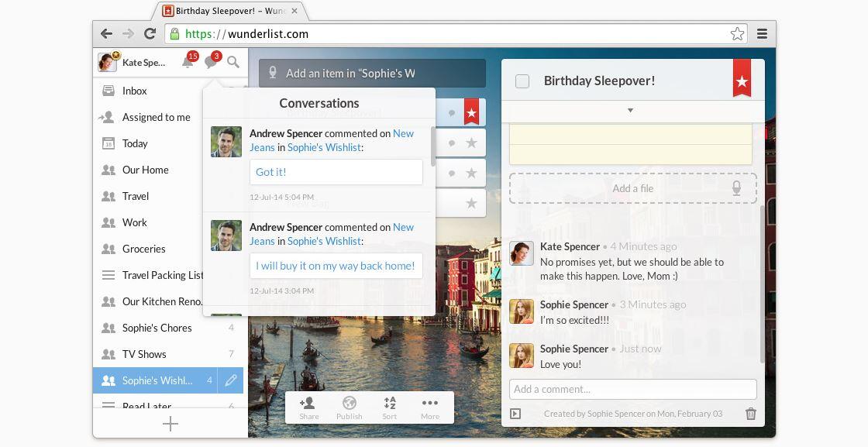Add a new list with plus icon
Viewport: 868px width, 447px height.
pyautogui.click(x=170, y=424)
